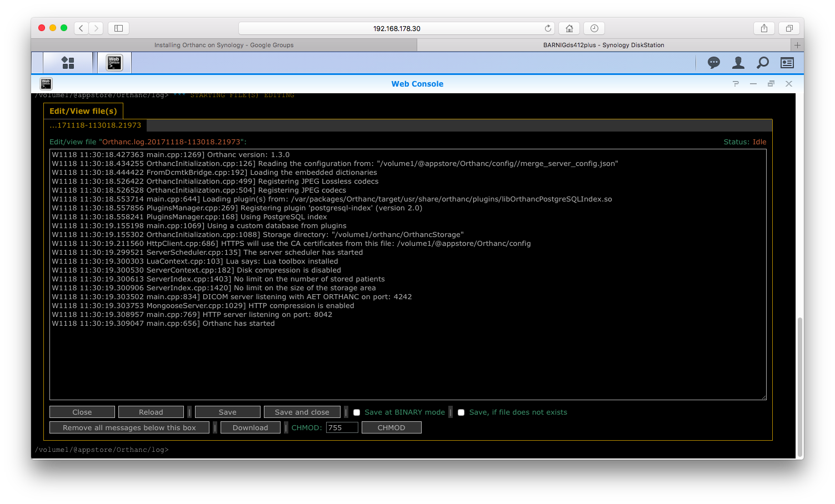Toggle the Safari sidebar
835x504 pixels.
(118, 28)
